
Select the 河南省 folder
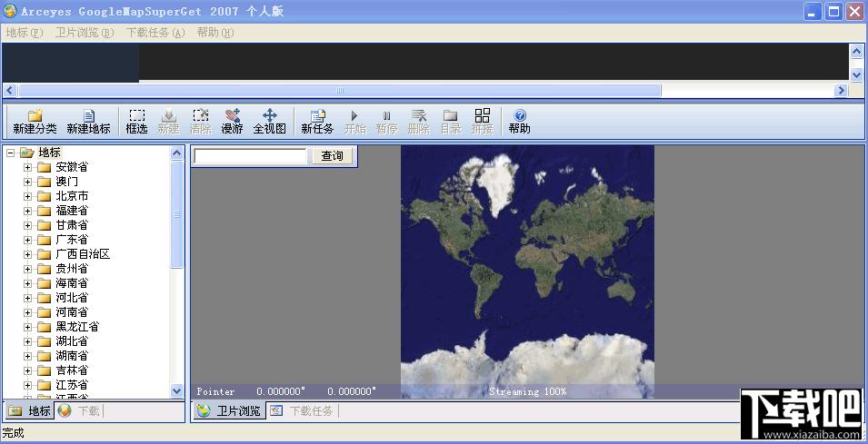click(x=63, y=311)
